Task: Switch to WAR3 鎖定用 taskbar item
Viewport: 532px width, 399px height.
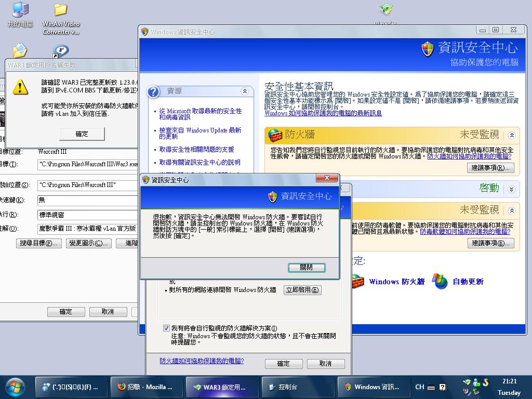Action: pos(222,387)
